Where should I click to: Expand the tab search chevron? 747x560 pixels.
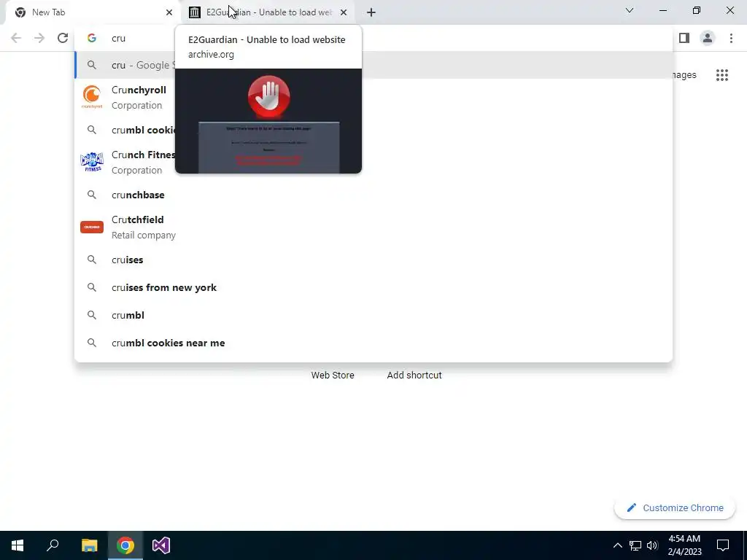tap(630, 10)
